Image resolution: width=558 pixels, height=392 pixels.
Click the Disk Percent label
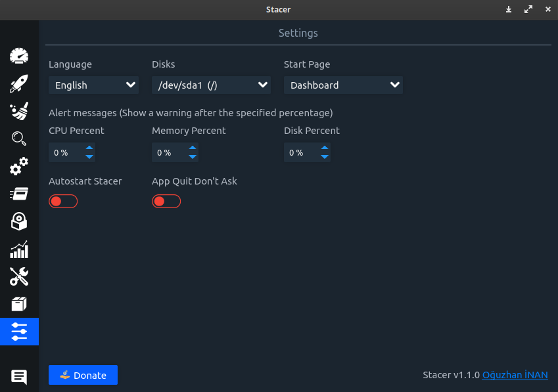tap(312, 131)
